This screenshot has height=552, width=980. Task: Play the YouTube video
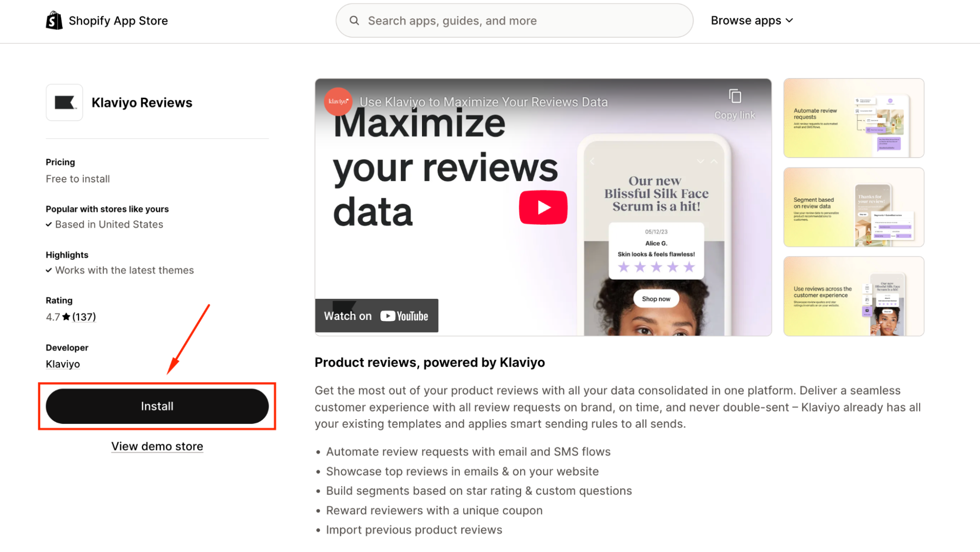543,207
